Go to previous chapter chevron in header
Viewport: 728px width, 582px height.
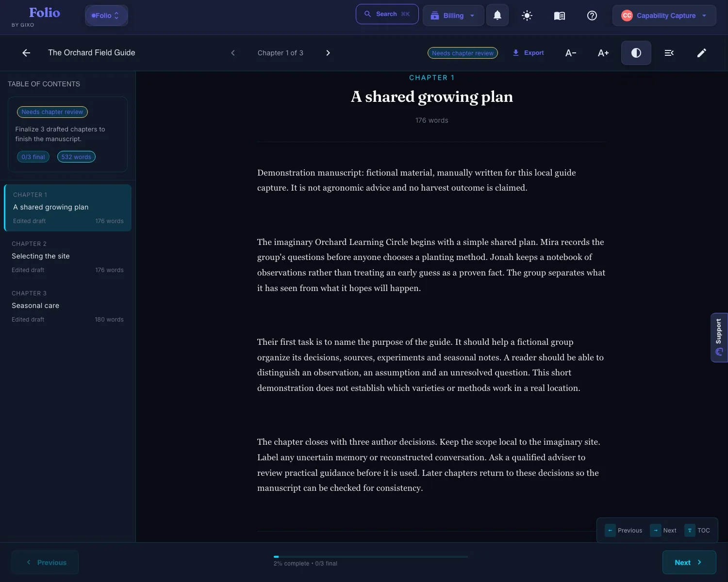coord(233,53)
